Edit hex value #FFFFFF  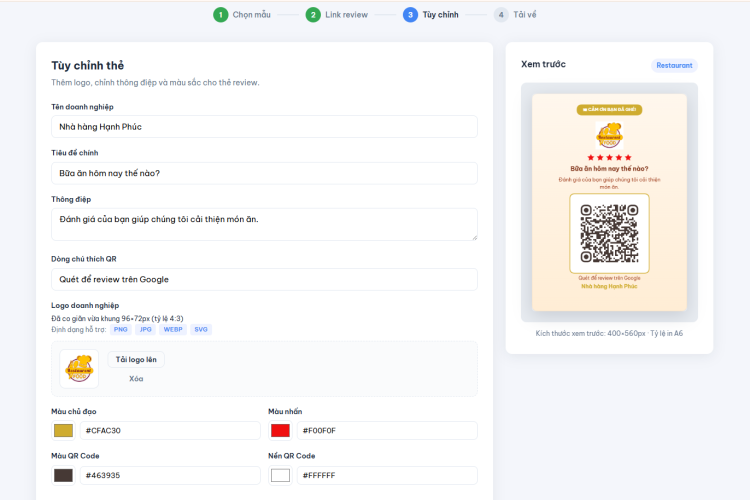pyautogui.click(x=387, y=476)
